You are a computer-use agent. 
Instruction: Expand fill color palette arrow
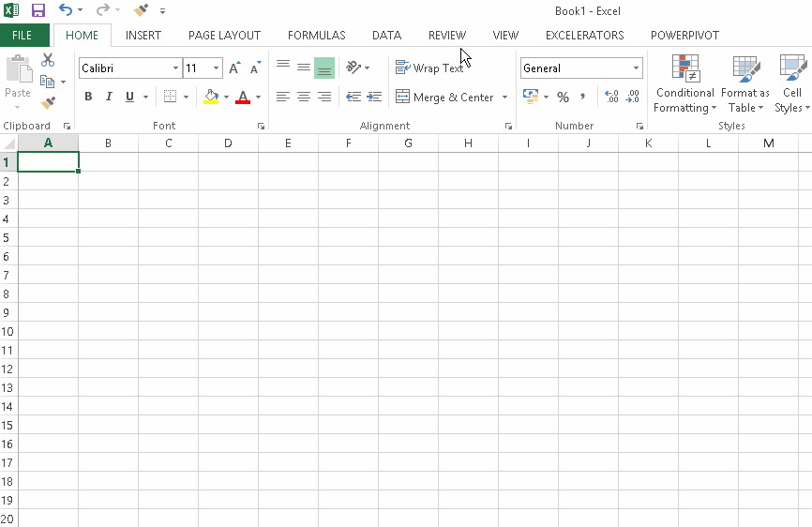click(x=226, y=97)
